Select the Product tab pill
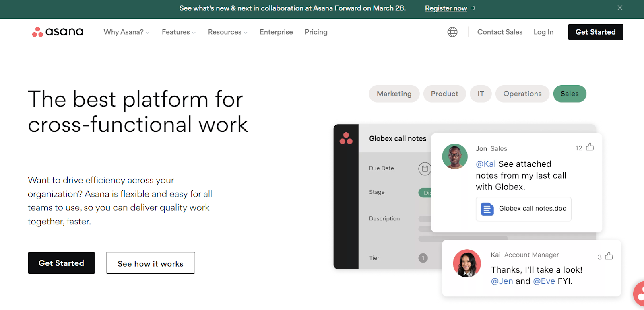The height and width of the screenshot is (310, 644). point(444,94)
